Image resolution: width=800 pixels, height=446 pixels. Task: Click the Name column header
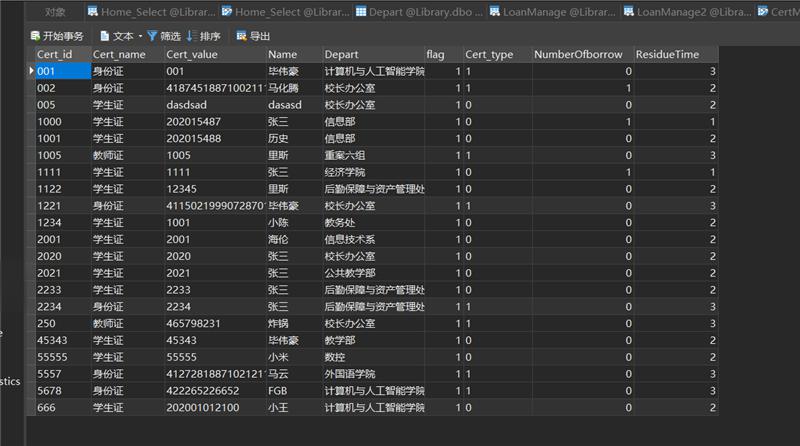[x=294, y=54]
